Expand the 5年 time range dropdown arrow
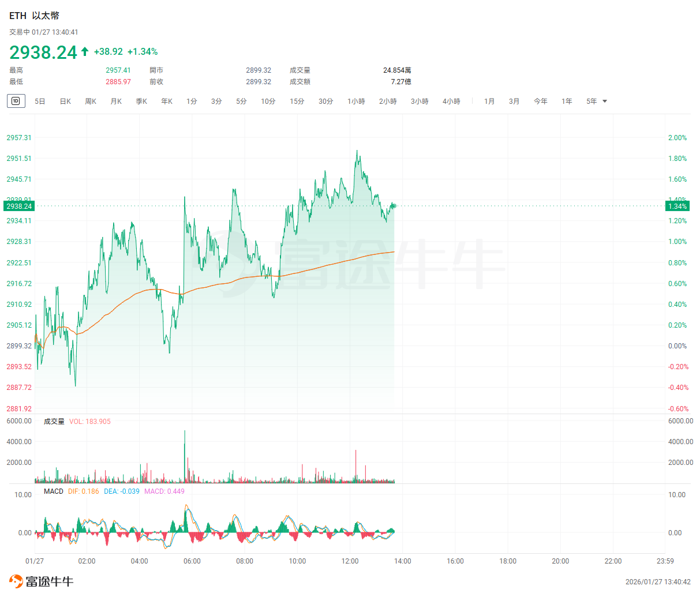This screenshot has width=700, height=597. (x=605, y=102)
